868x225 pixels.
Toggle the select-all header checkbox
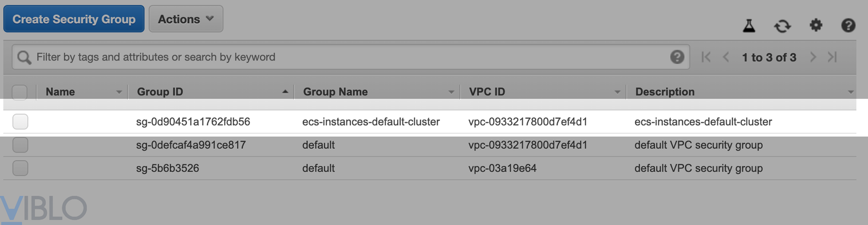pos(19,92)
